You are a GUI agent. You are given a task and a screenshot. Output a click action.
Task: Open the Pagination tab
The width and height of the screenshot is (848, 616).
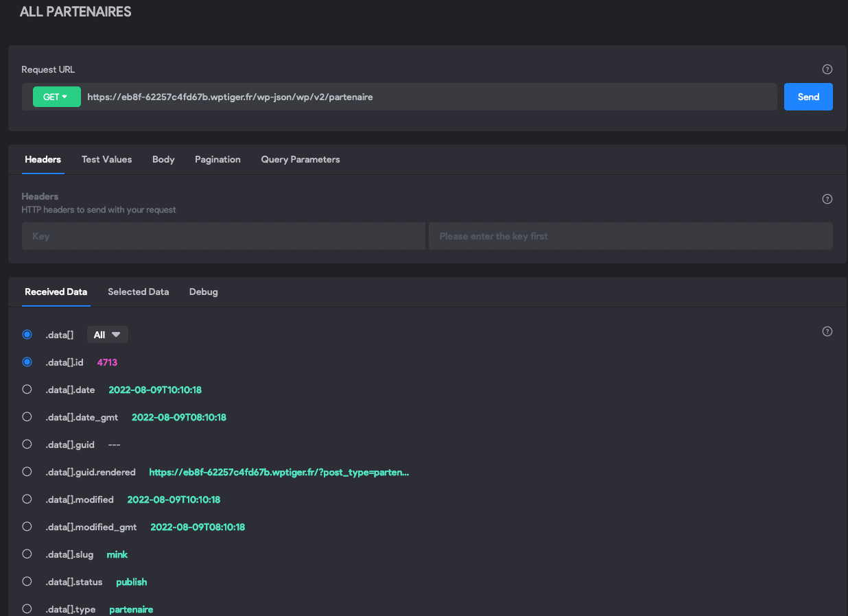click(217, 159)
